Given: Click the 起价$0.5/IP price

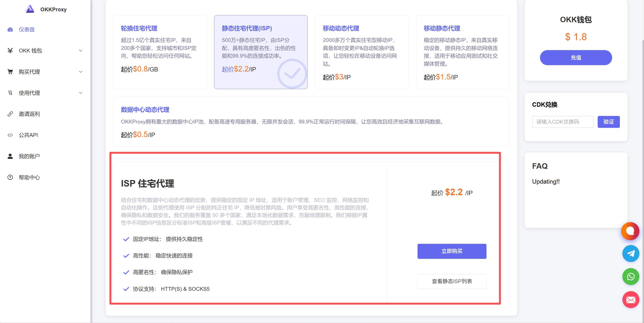Looking at the screenshot, I should 138,135.
